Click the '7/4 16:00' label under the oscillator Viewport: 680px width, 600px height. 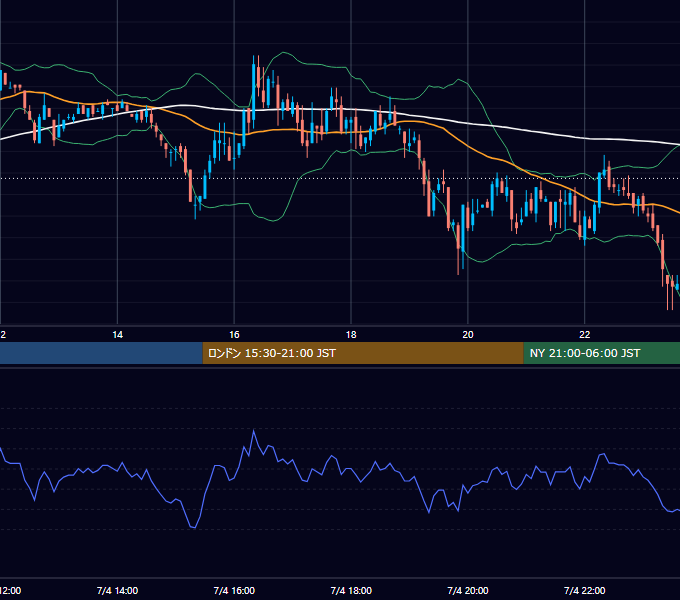234,590
